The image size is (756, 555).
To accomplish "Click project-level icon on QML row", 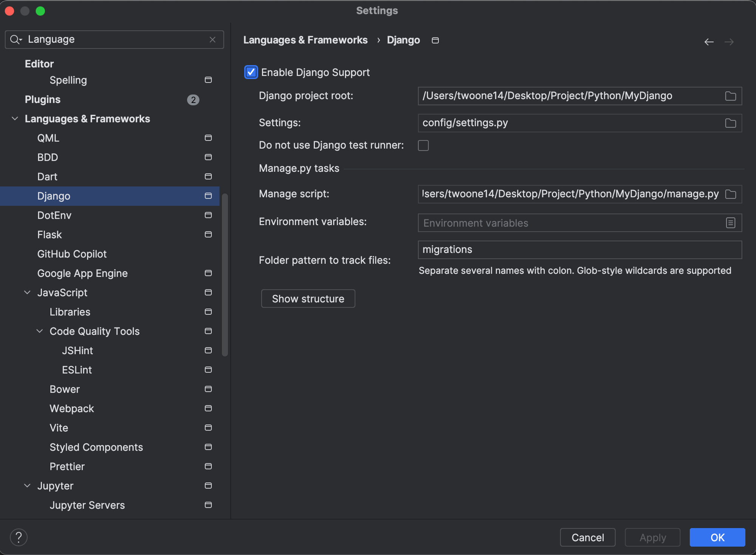I will click(x=208, y=138).
